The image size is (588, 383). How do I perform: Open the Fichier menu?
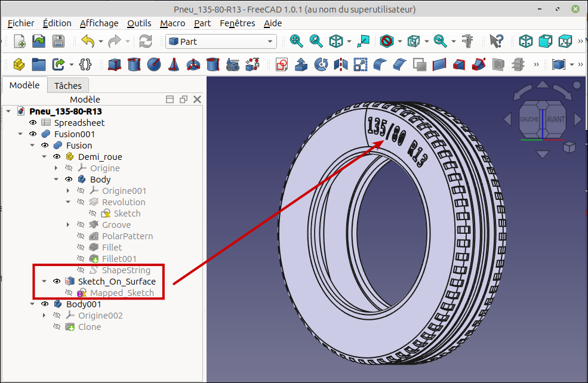[x=21, y=23]
